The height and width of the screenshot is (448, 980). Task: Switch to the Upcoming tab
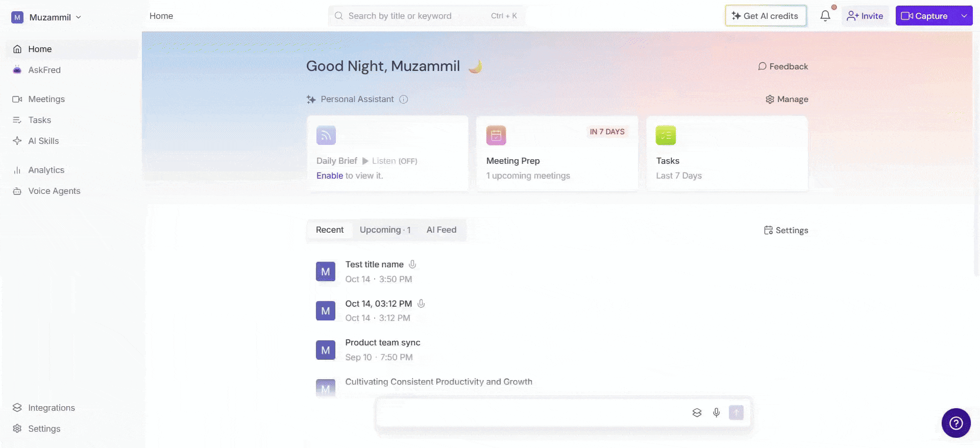[385, 230]
